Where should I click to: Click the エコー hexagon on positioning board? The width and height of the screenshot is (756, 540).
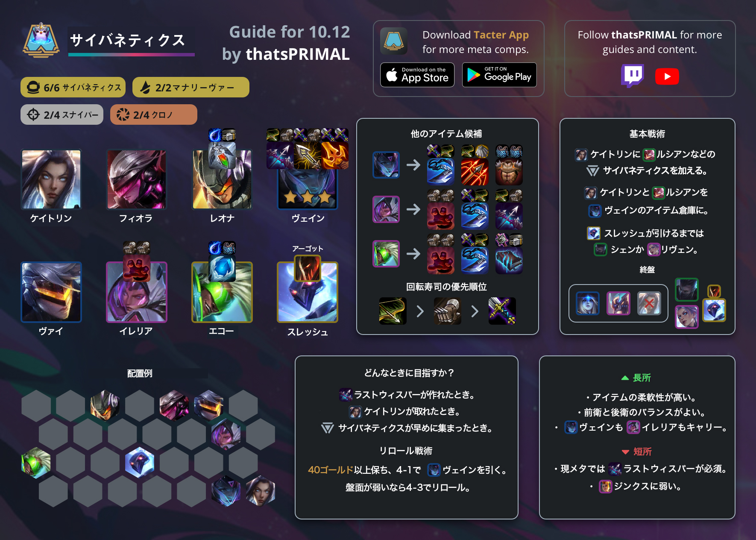point(36,463)
